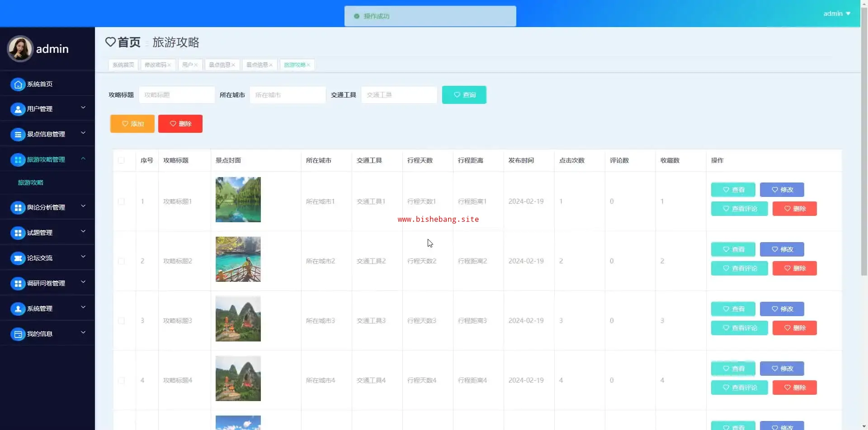Click the ticket icon for 论坛交流
Screen dimensions: 868x430
(18, 258)
